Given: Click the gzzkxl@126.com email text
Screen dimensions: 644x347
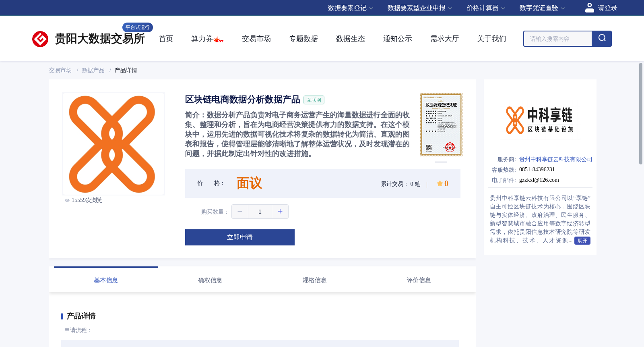Looking at the screenshot, I should pyautogui.click(x=539, y=180).
